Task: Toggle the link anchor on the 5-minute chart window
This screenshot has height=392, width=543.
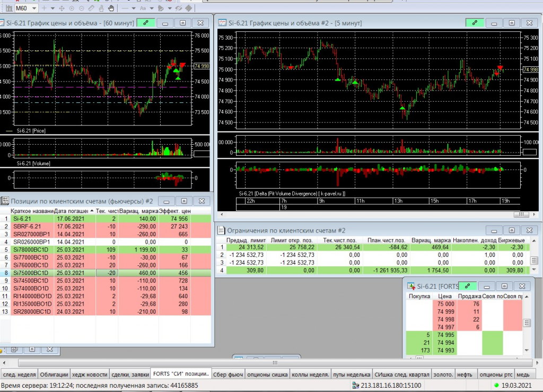Action: (x=475, y=23)
